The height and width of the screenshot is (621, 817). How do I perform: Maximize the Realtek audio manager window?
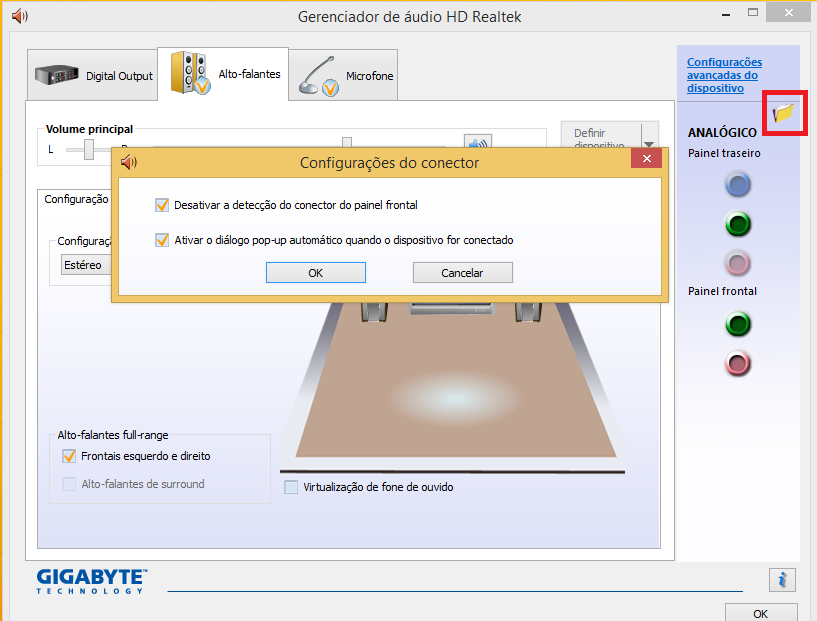click(x=753, y=13)
